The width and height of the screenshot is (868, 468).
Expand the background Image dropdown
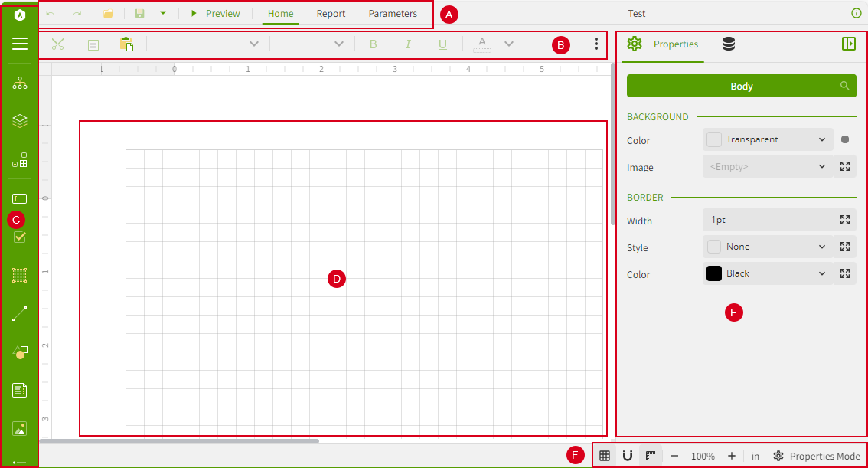pyautogui.click(x=768, y=166)
